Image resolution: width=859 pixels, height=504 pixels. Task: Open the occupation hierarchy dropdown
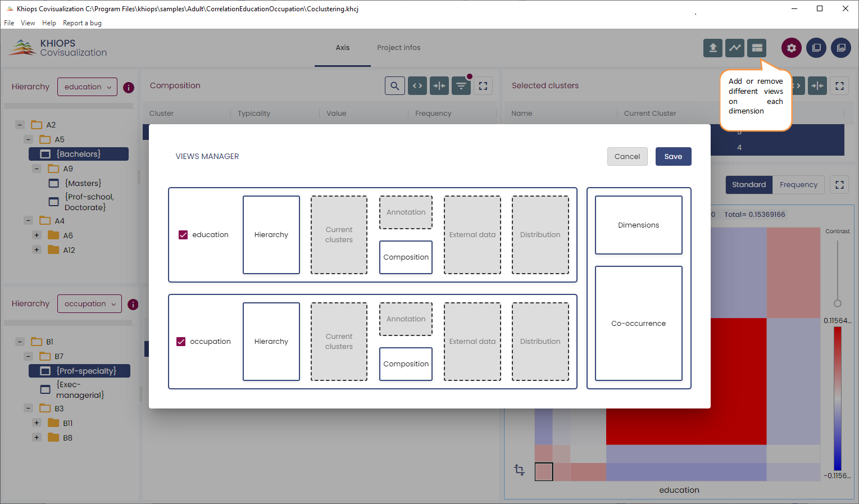(89, 304)
